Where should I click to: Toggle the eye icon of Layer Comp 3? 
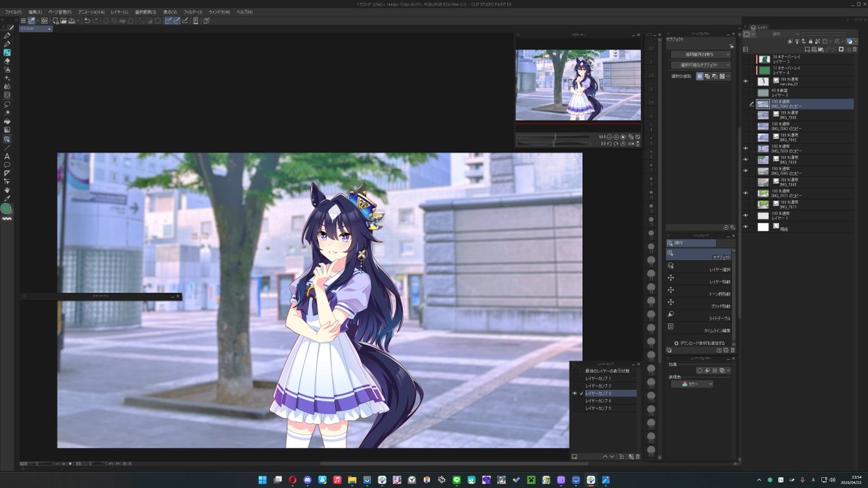point(575,393)
